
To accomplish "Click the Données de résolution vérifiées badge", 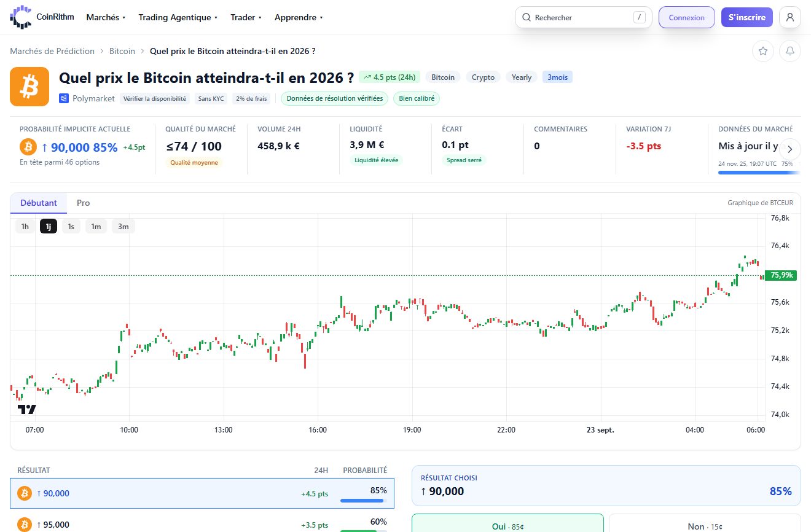I will pos(335,98).
